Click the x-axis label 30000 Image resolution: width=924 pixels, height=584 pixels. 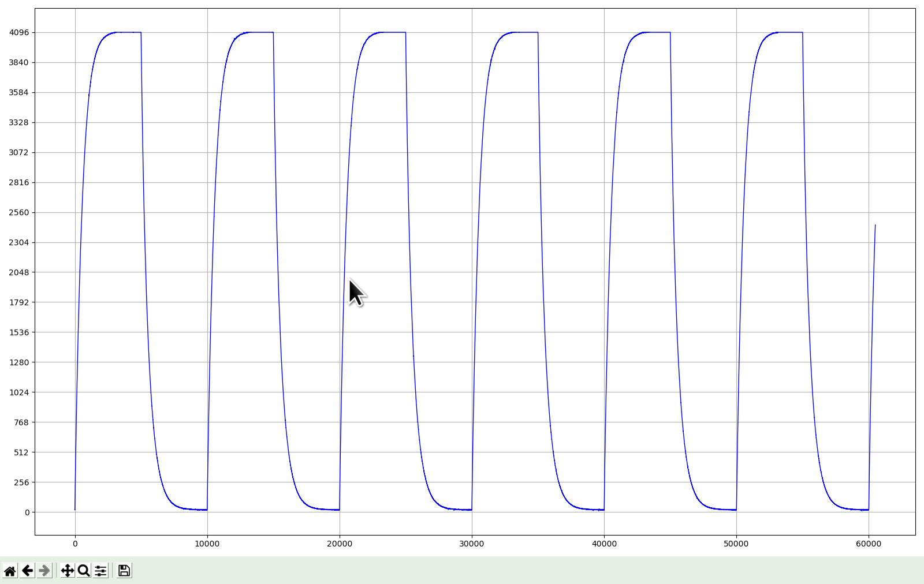[472, 544]
